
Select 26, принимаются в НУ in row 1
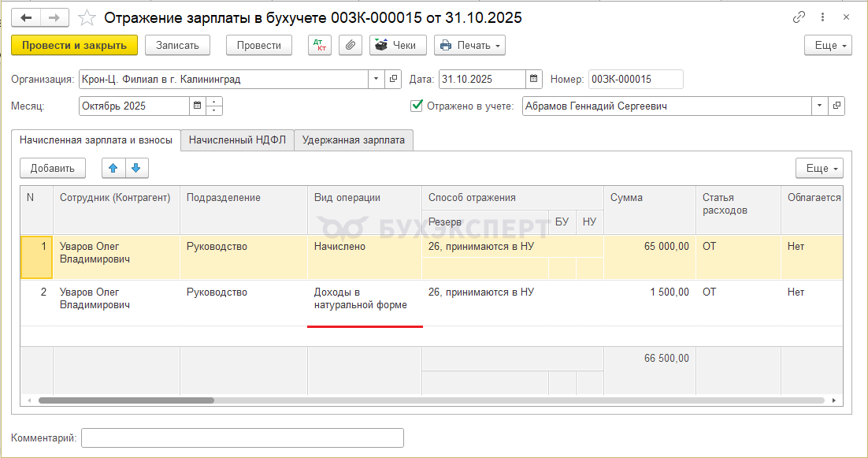point(513,247)
